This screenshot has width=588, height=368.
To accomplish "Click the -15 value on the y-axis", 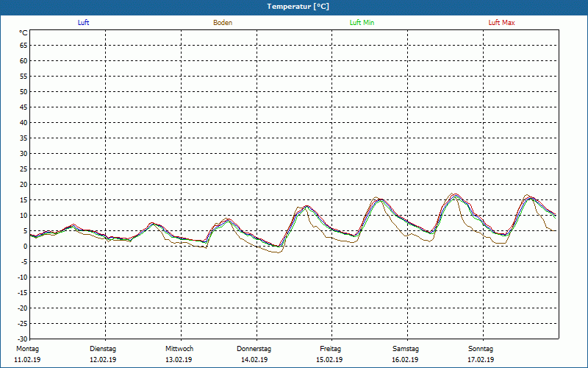I will pos(23,292).
